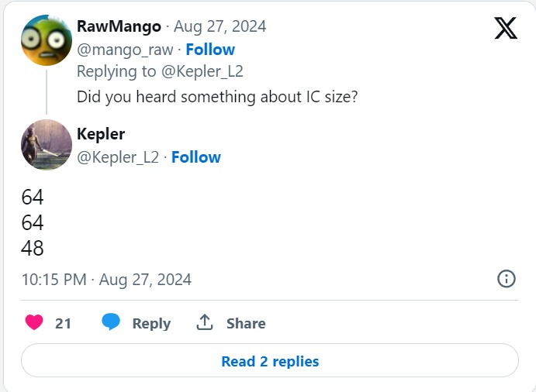Click the '64 64 48' tweet text
This screenshot has height=392, width=536.
(x=33, y=222)
